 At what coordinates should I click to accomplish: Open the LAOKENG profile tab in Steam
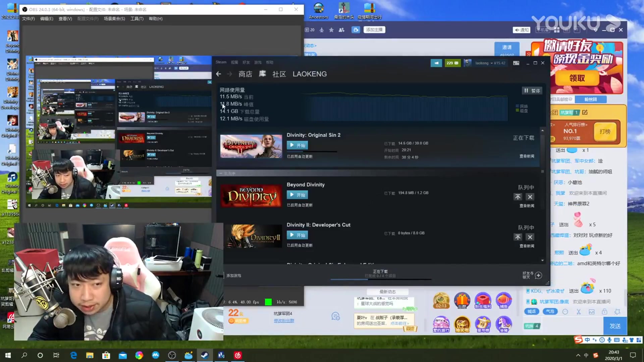(x=310, y=74)
